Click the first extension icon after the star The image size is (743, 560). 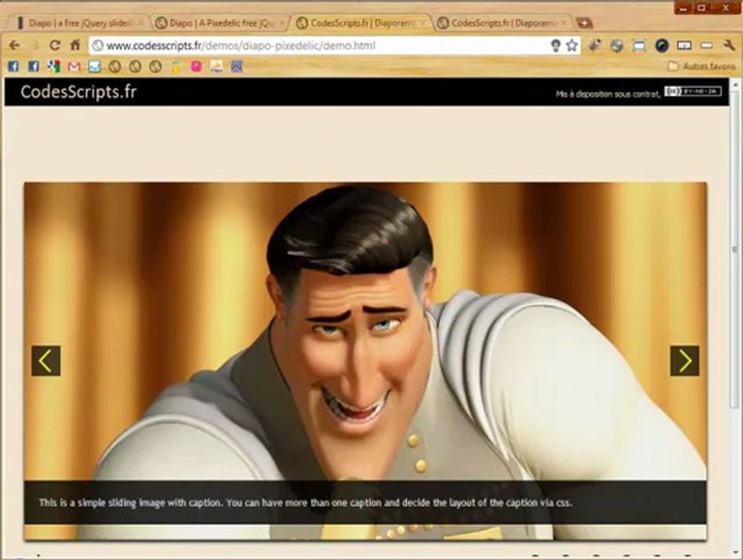[594, 45]
